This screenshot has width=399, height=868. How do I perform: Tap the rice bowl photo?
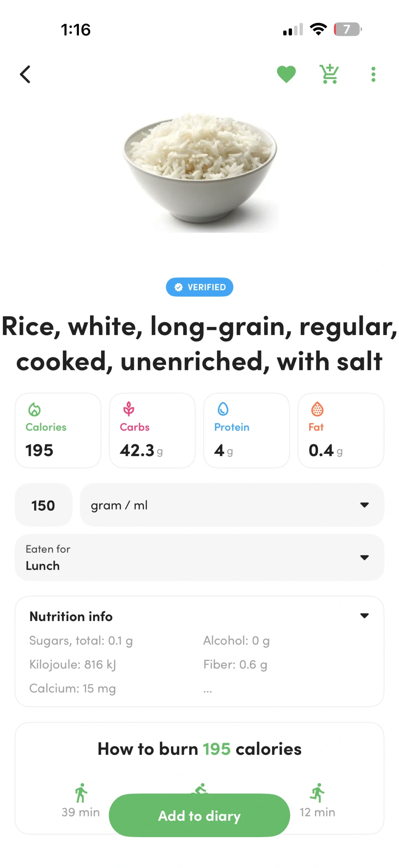(200, 172)
